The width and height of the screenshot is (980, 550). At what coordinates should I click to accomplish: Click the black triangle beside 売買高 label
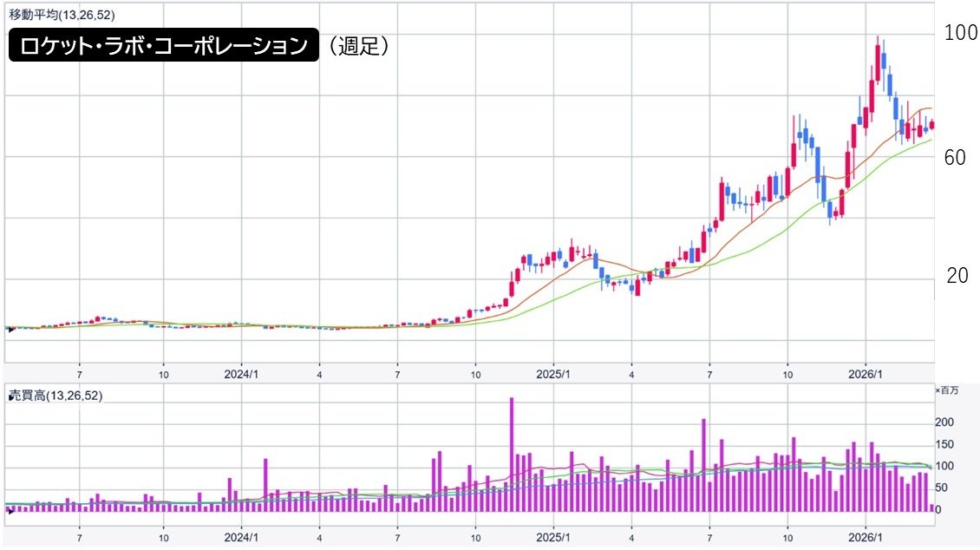pos(10,396)
